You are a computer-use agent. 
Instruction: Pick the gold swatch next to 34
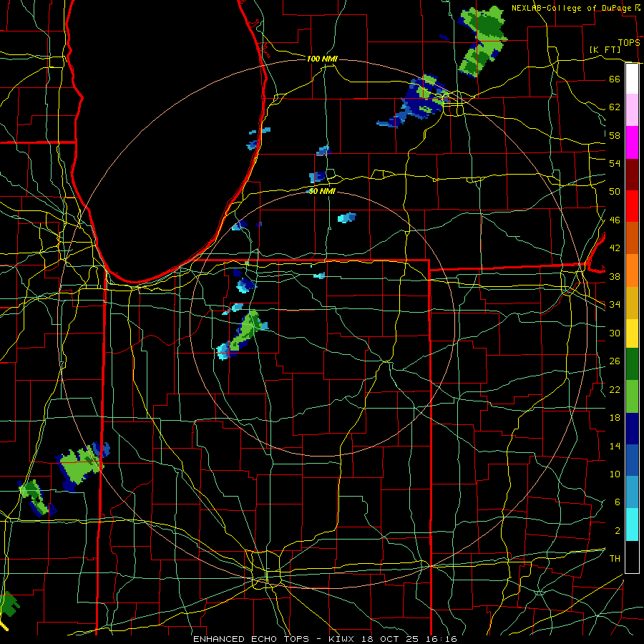point(632,303)
